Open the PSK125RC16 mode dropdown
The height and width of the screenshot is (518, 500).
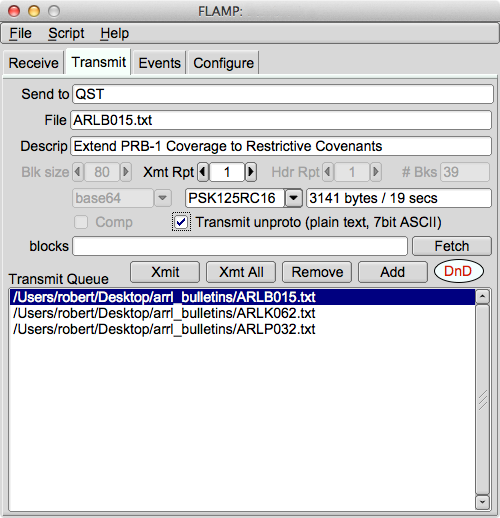294,198
